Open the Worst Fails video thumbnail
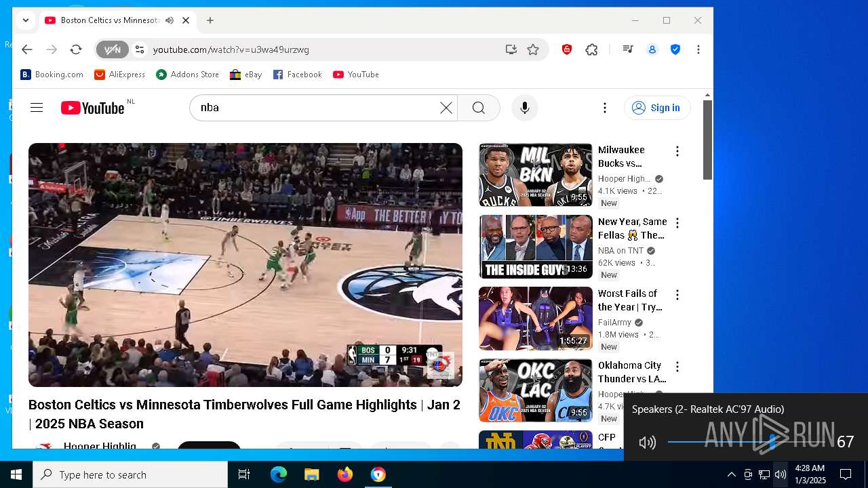The height and width of the screenshot is (488, 868). tap(536, 319)
